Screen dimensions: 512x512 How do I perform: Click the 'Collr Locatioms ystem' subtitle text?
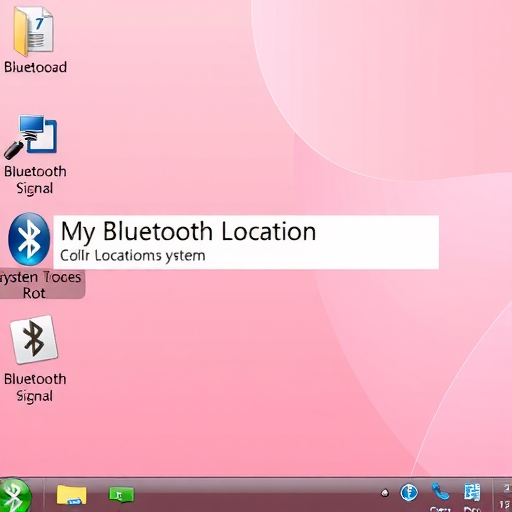click(133, 256)
